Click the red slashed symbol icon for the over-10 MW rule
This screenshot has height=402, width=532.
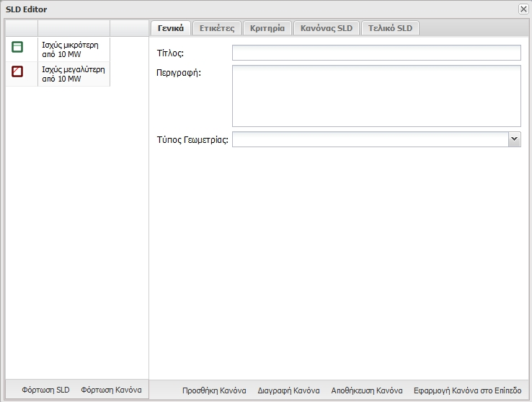click(17, 71)
